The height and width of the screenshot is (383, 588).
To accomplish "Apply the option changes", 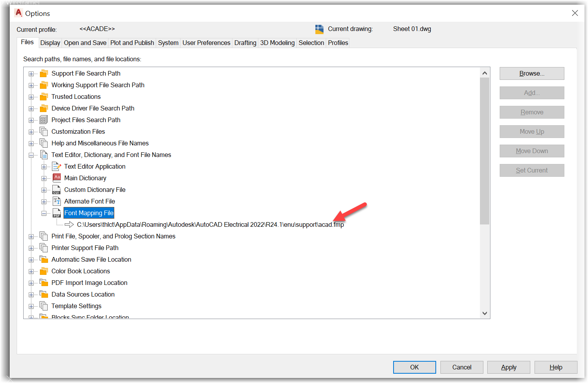I will (509, 367).
